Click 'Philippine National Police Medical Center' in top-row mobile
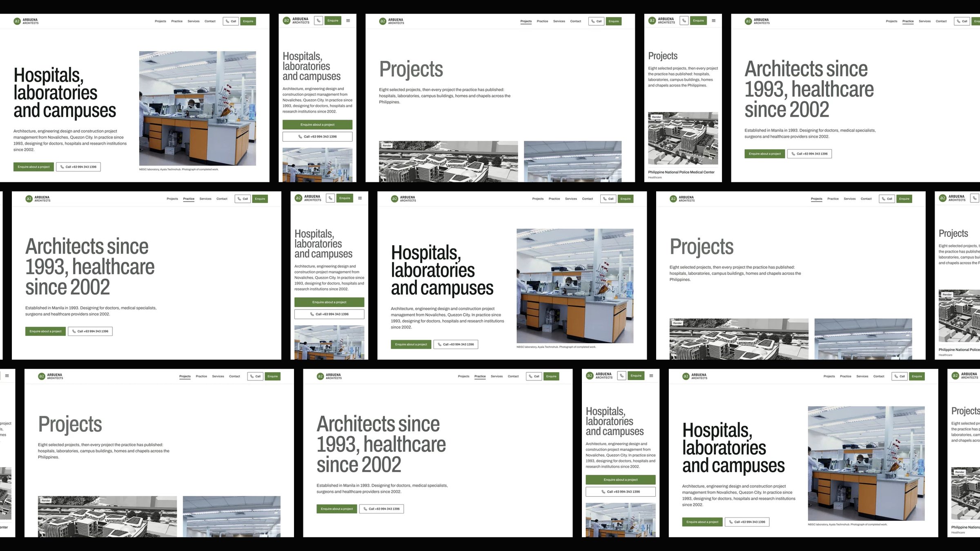 681,172
